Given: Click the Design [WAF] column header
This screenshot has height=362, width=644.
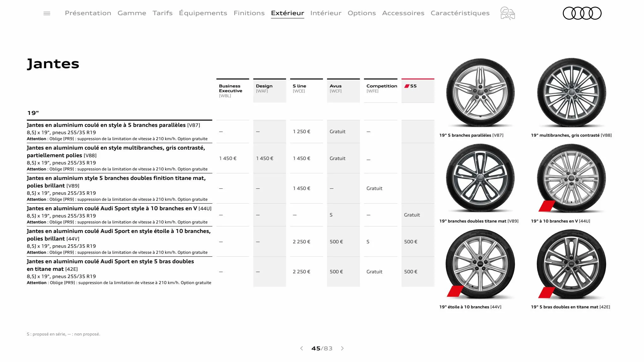Looking at the screenshot, I should [270, 91].
